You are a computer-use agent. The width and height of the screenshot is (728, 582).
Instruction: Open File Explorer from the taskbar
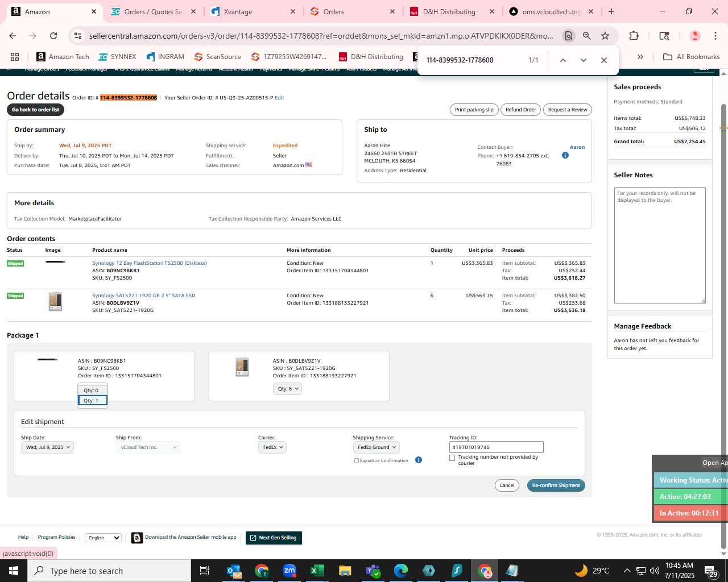[345, 571]
